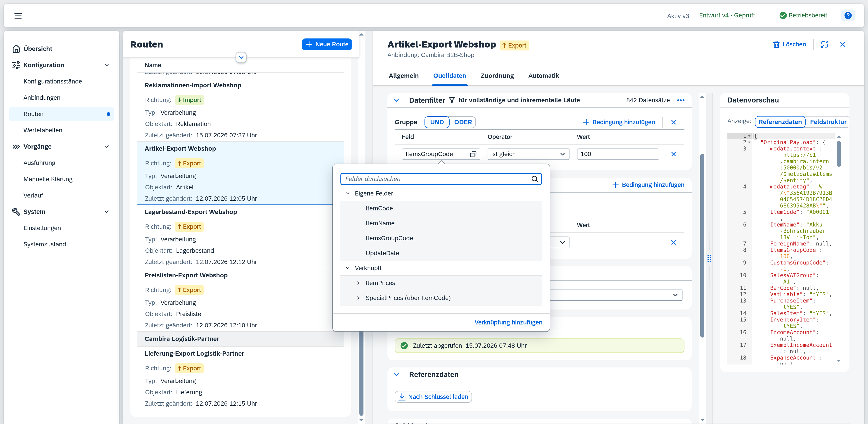Collapse the Konfiguration nav section
This screenshot has width=868, height=424.
(107, 65)
